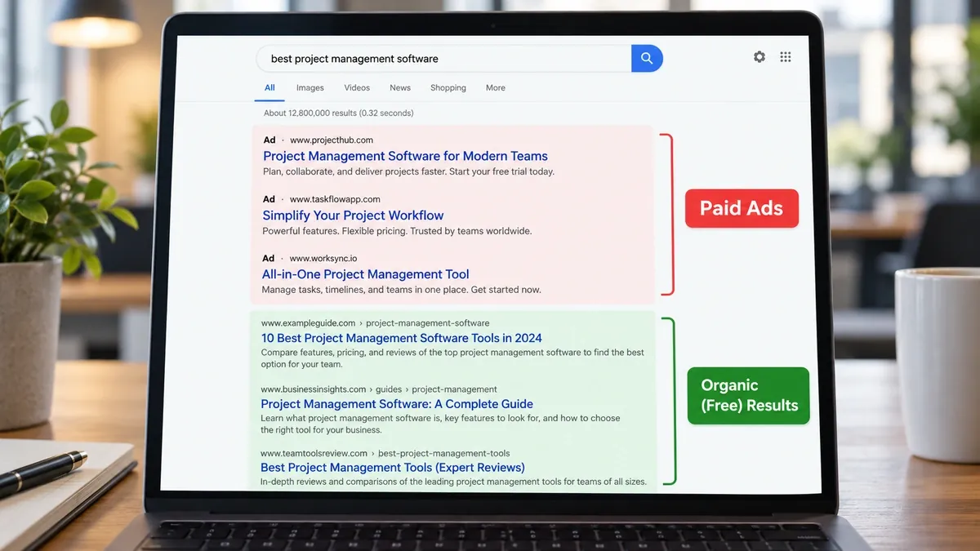
Task: Click the Ad label beside www.worksync.io
Action: [x=268, y=259]
